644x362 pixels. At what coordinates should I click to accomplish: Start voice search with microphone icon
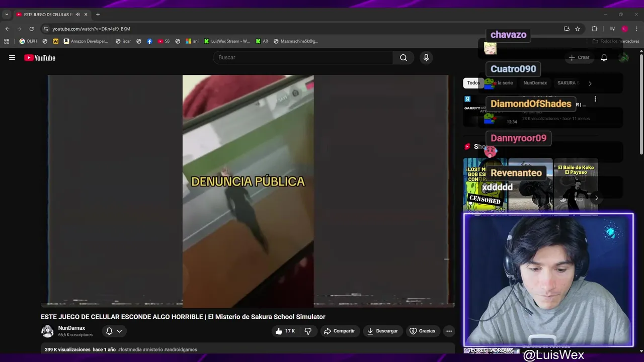[x=426, y=58]
